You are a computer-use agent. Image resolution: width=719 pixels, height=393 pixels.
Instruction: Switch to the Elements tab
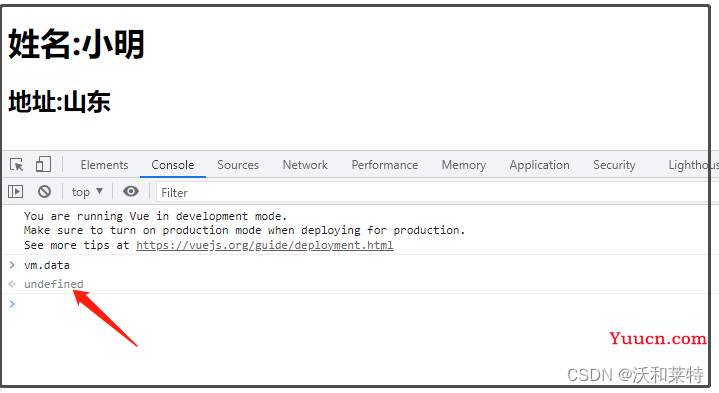click(x=104, y=165)
